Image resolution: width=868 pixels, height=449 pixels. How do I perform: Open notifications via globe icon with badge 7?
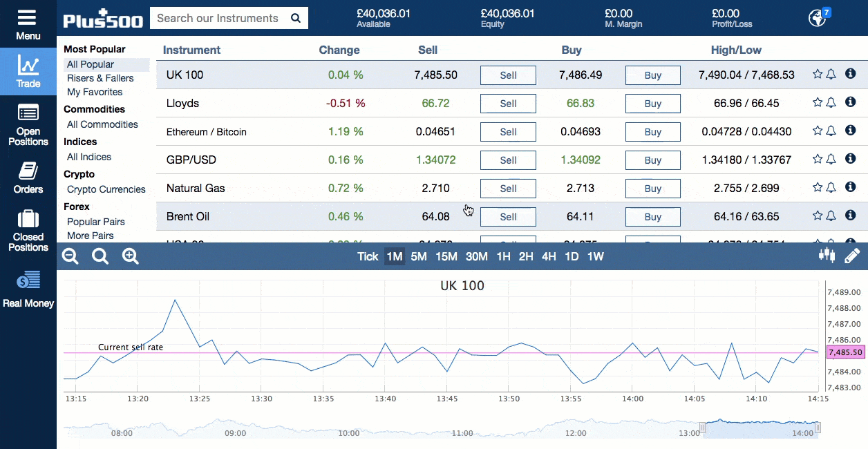click(816, 17)
